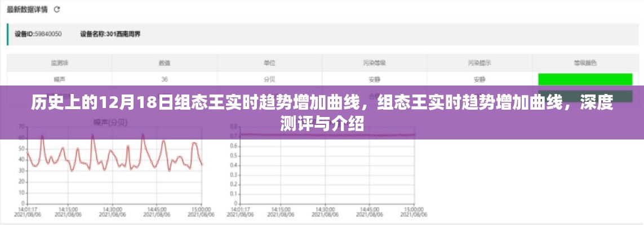This screenshot has width=644, height=225.
Task: Click the 监测项 column header
Action: point(59,64)
